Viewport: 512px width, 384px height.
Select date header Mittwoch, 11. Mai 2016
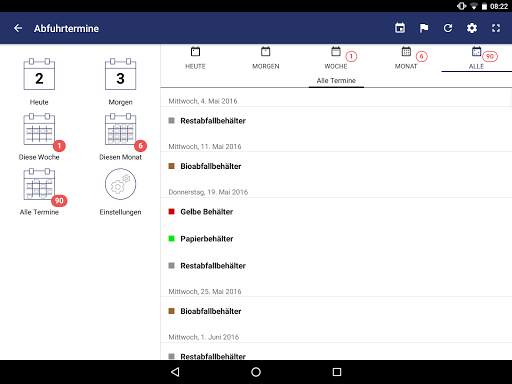pos(205,146)
